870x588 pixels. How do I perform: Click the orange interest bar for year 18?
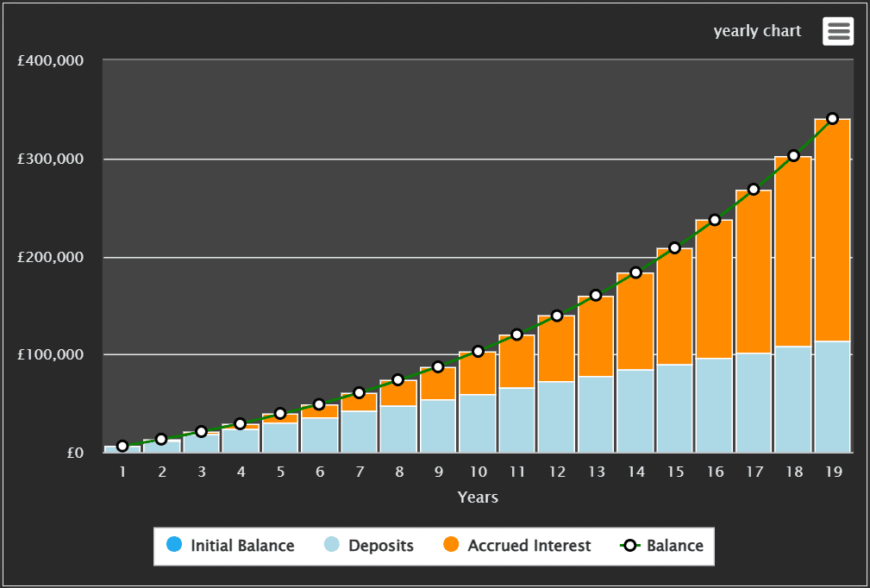[792, 250]
